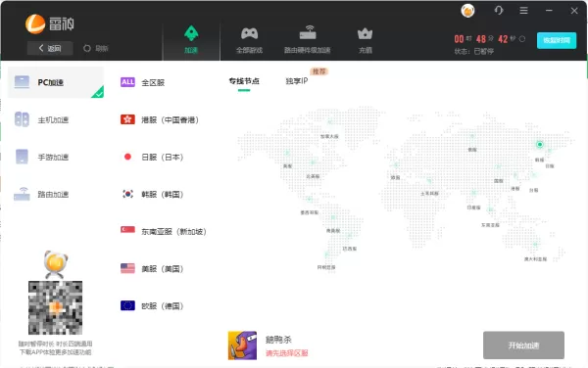Viewport: 588px width, 368px height.
Task: Click the 雷神 logo
Action: [50, 24]
